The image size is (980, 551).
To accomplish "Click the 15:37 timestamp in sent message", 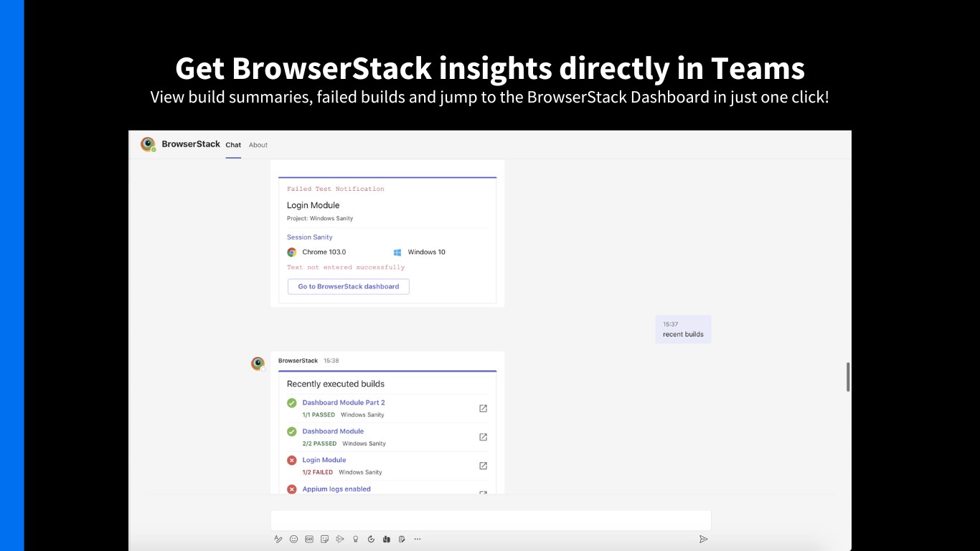I will coord(671,324).
